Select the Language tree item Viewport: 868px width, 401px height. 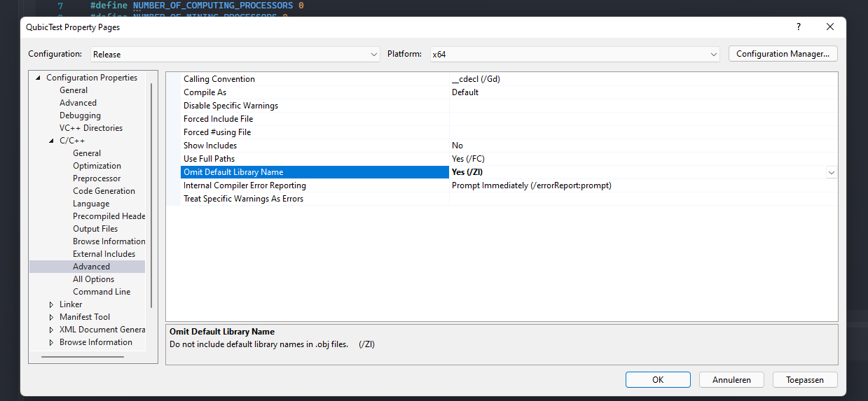91,204
